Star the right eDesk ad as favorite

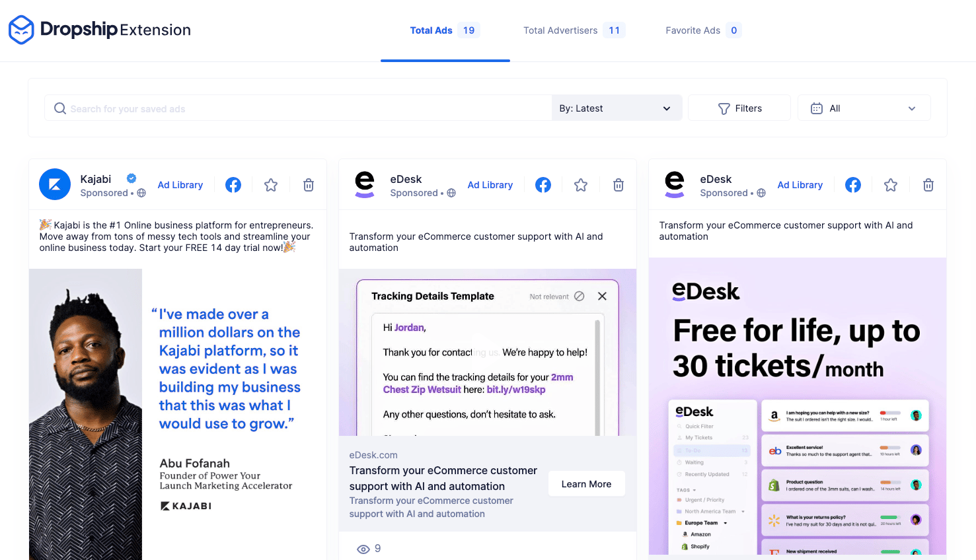(891, 185)
